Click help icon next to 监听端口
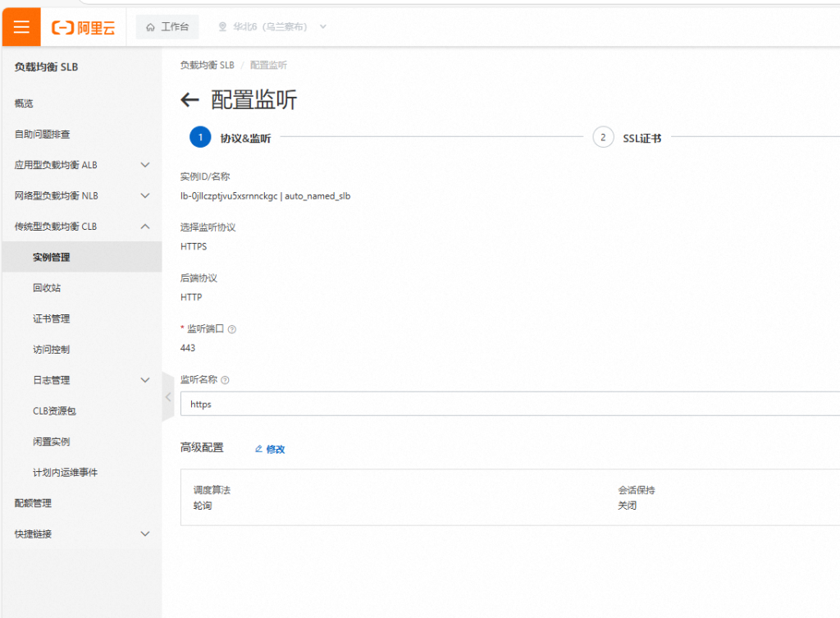The width and height of the screenshot is (840, 618). point(232,329)
